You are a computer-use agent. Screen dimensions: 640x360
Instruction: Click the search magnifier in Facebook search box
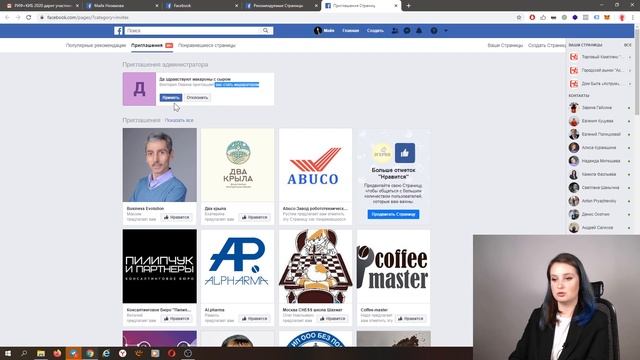(266, 31)
